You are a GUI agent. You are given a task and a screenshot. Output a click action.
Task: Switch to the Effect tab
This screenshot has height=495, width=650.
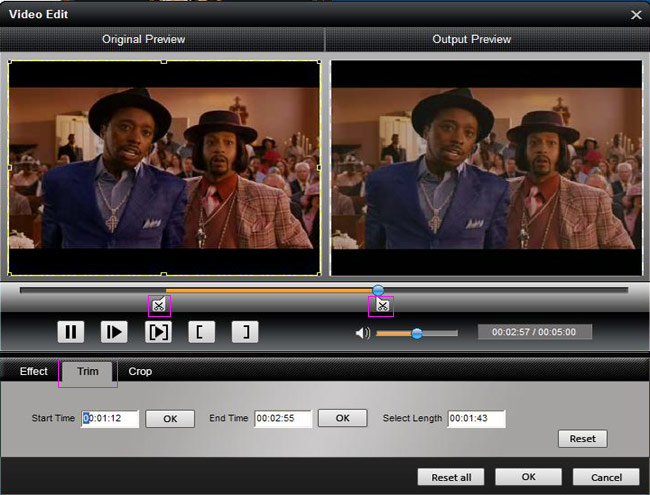point(34,371)
